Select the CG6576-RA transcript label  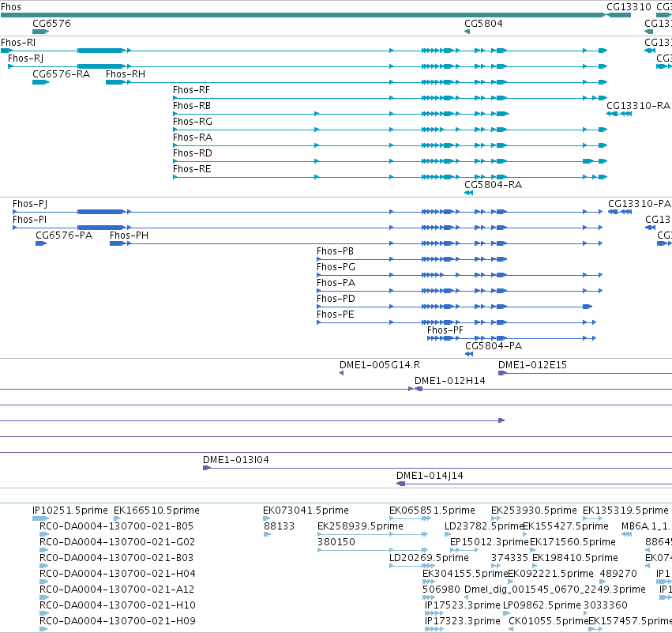pyautogui.click(x=62, y=74)
